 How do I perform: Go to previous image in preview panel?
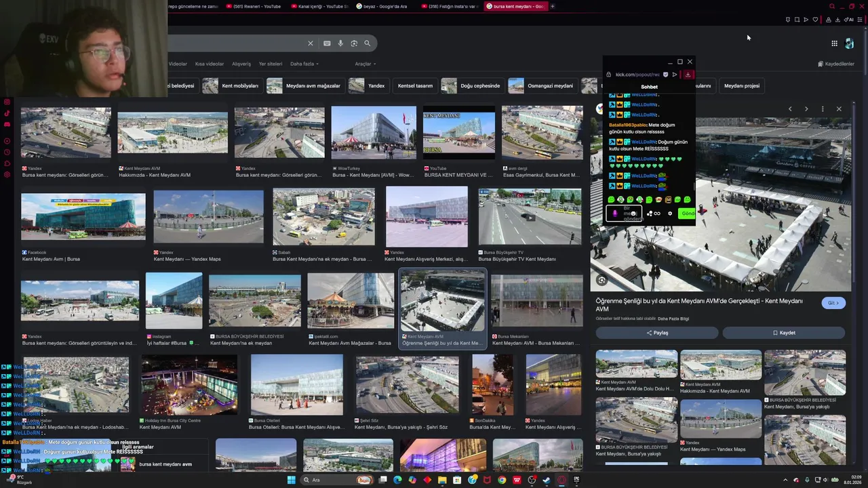click(790, 109)
